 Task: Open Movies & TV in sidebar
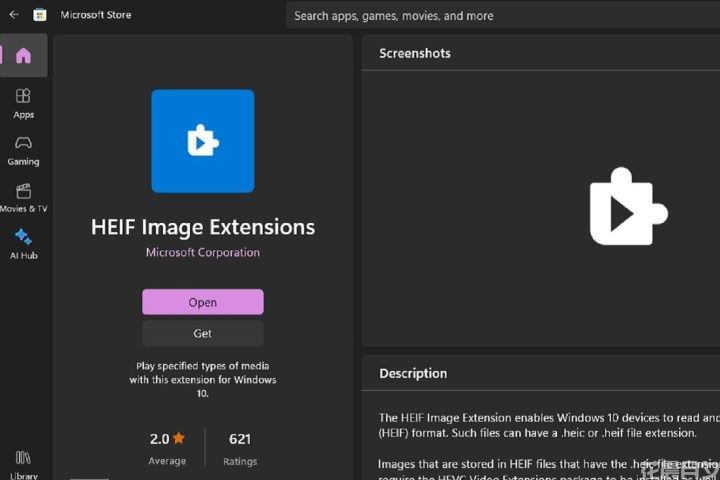pyautogui.click(x=23, y=198)
